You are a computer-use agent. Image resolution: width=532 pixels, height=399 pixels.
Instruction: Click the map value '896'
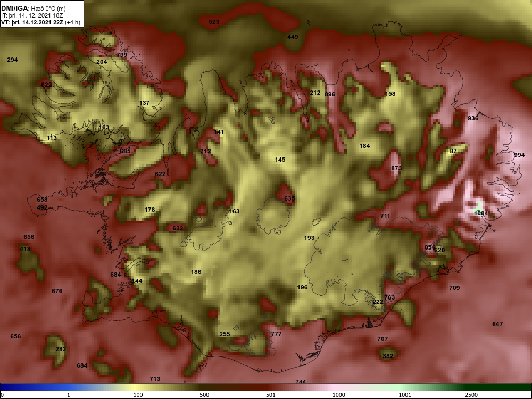point(330,94)
